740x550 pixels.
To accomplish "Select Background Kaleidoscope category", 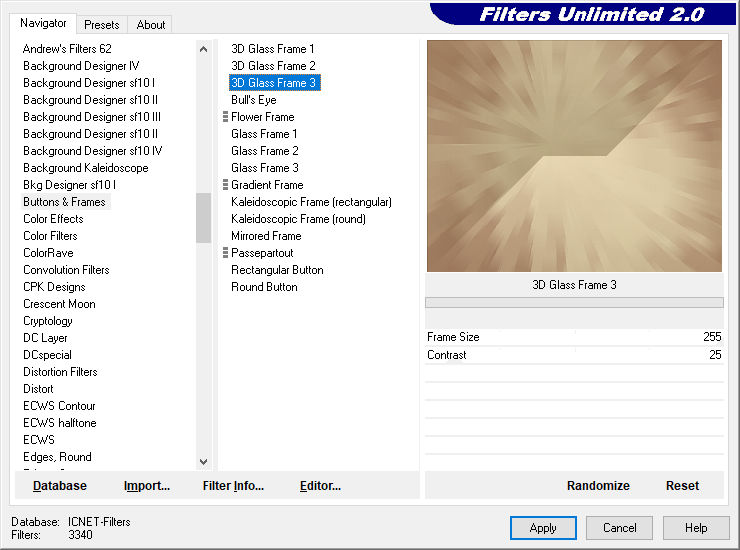I will (x=85, y=168).
